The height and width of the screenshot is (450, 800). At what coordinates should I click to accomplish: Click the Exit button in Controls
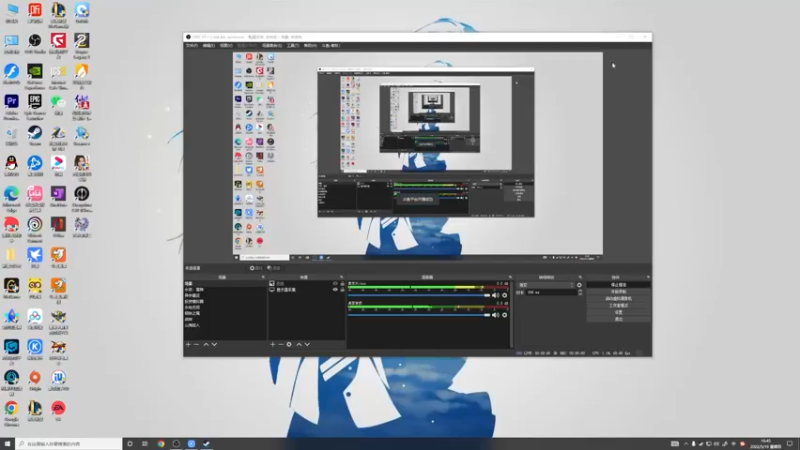618,319
